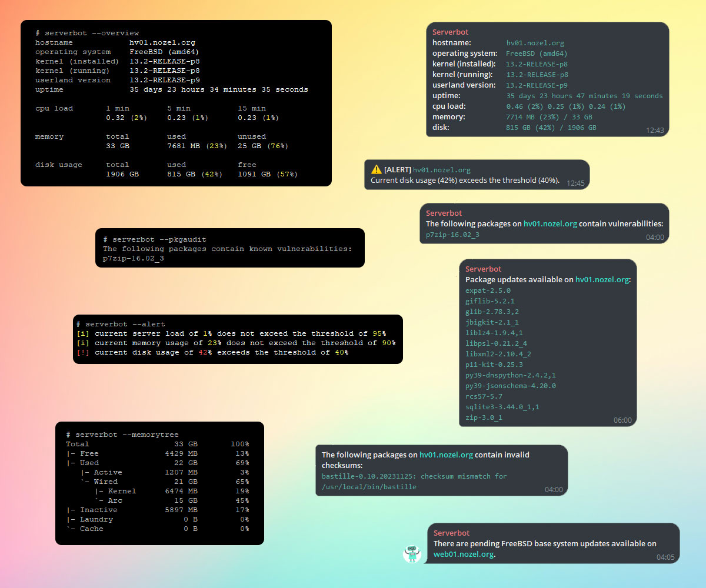This screenshot has width=706, height=588.
Task: Select sqlite3-3.44.0_1,1 package entry
Action: tap(502, 407)
